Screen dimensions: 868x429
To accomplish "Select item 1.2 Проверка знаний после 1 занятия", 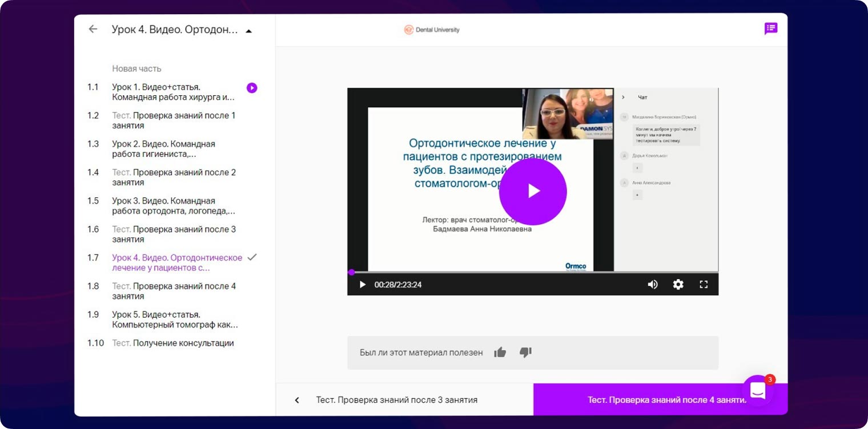I will coord(174,120).
